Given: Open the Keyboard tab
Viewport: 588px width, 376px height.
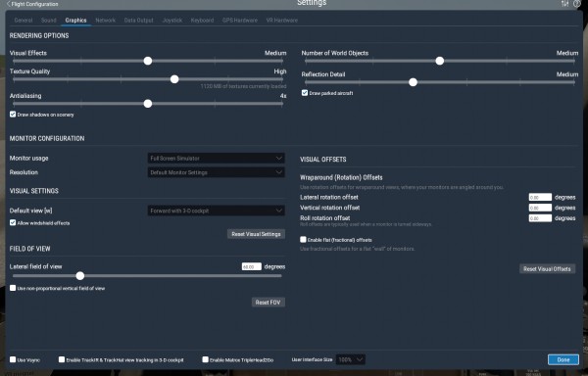Looking at the screenshot, I should pyautogui.click(x=202, y=21).
